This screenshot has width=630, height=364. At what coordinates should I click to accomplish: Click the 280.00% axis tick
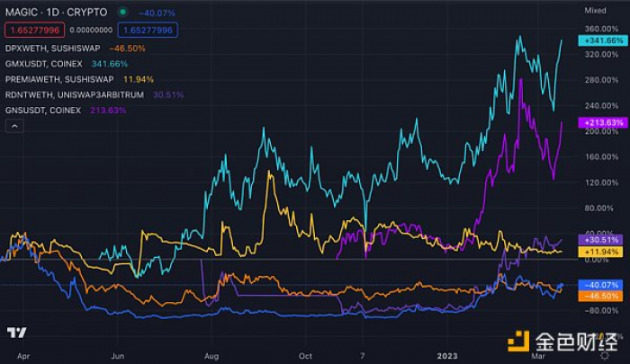601,80
